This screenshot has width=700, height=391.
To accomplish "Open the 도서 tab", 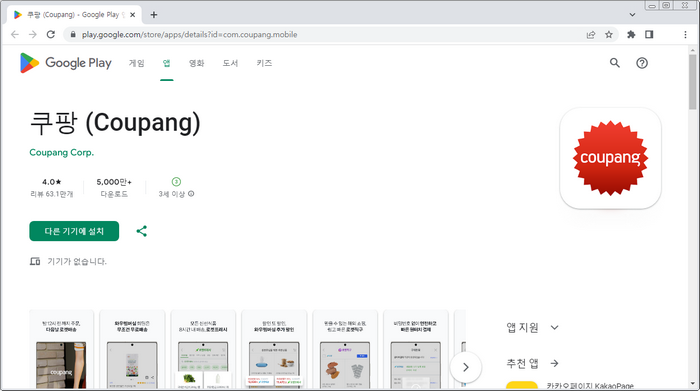I will pos(230,63).
